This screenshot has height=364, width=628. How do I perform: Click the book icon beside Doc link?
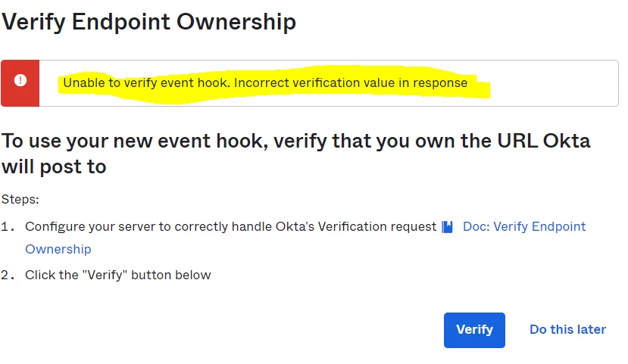pos(447,227)
